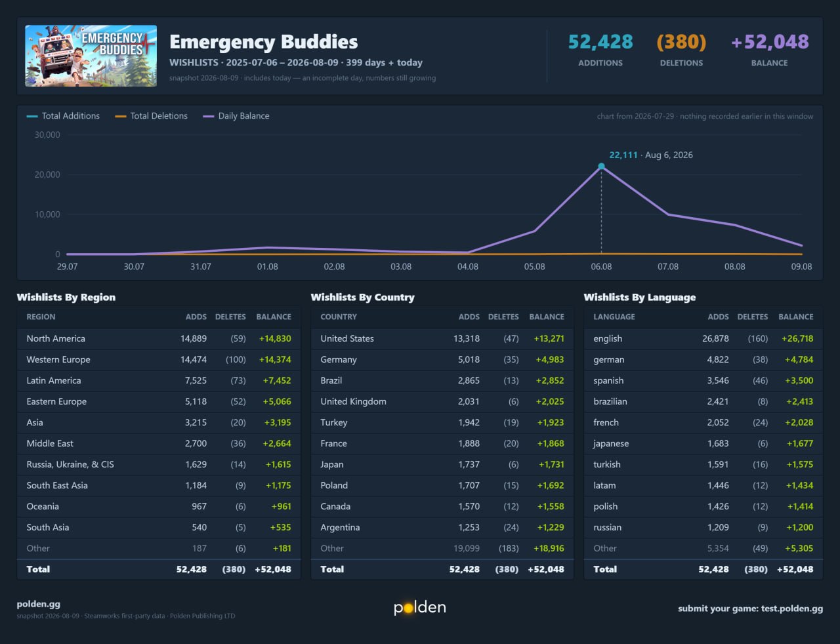Click the +5,305 balance for Other languages
Viewport: 840px width, 644px height.
tap(799, 548)
